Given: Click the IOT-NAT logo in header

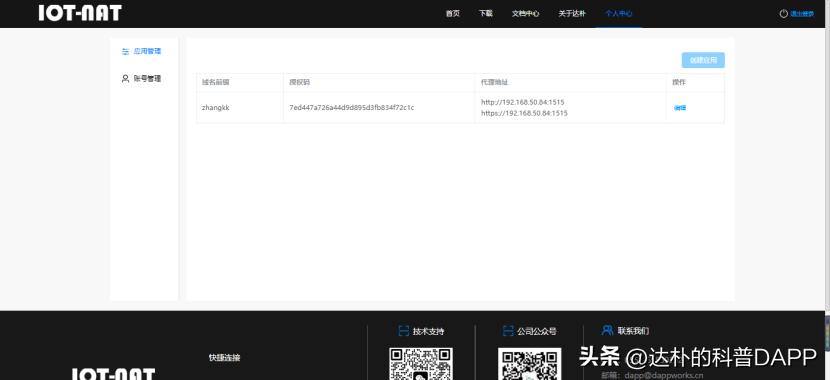Looking at the screenshot, I should pos(80,13).
